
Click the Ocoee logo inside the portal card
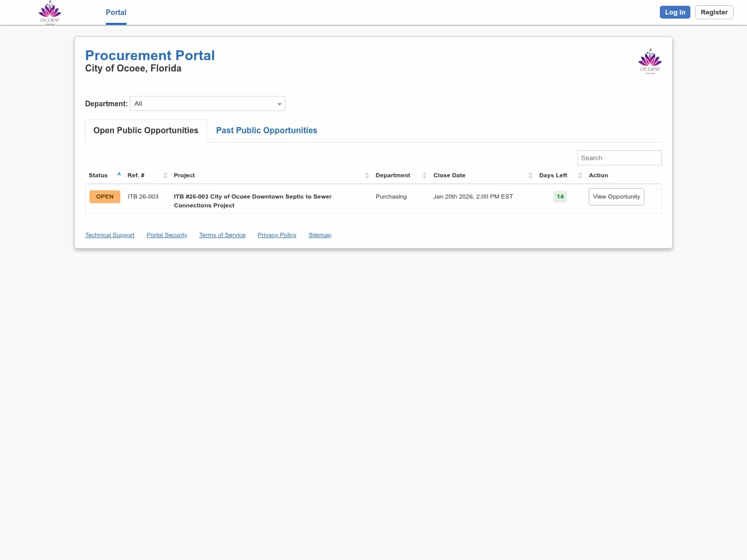point(649,61)
